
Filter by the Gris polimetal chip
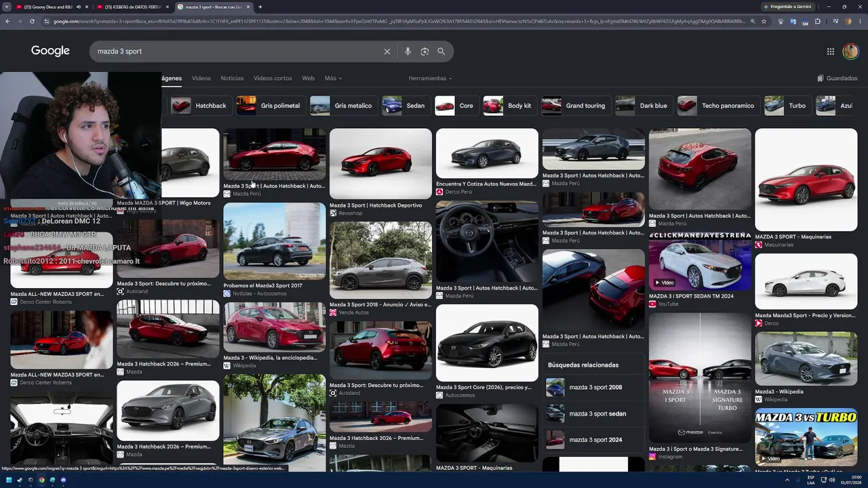[x=270, y=106]
